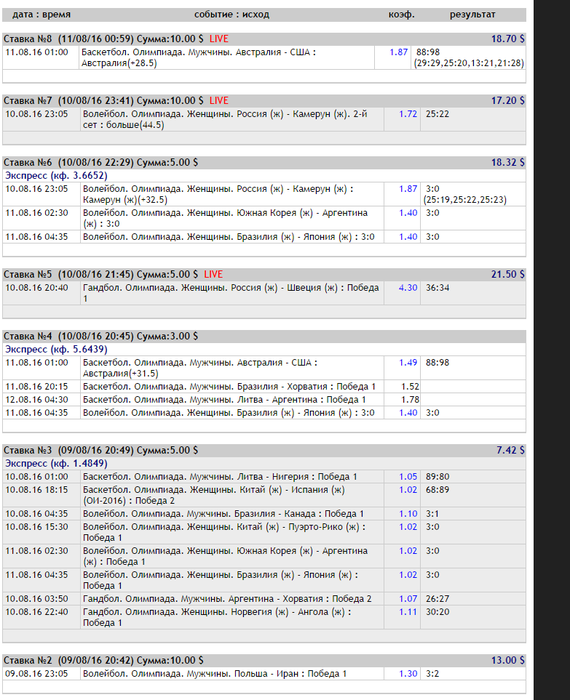
Task: Click the result 89:80 for Литва - Нигерия
Action: tap(437, 477)
